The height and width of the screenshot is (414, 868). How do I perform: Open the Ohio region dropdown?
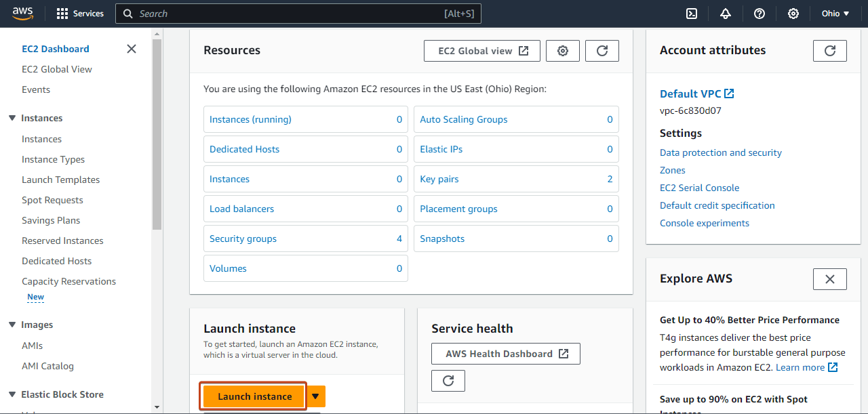pos(835,14)
